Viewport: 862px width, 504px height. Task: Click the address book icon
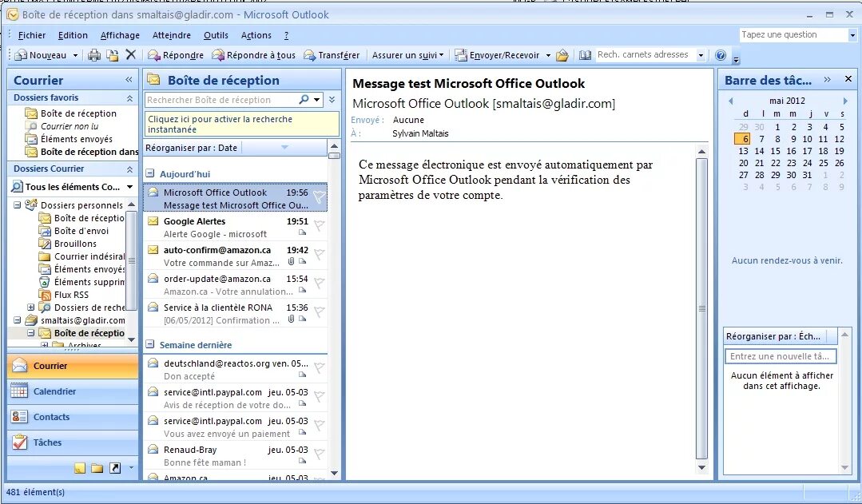click(585, 55)
